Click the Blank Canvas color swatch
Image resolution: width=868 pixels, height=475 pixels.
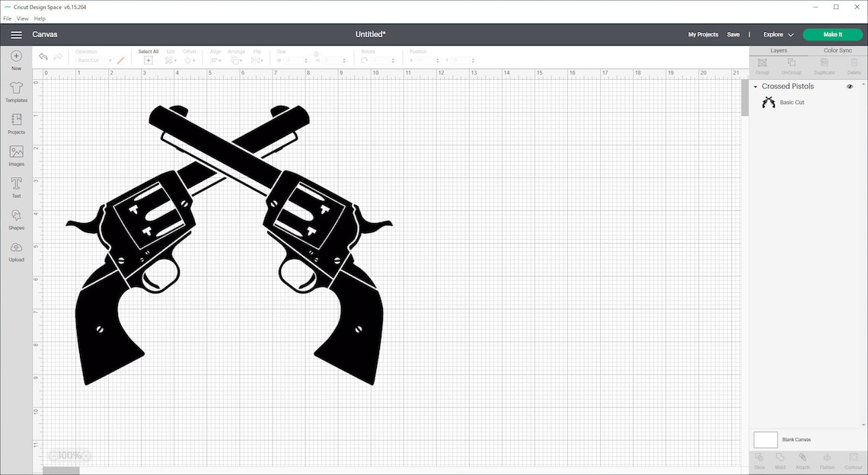[766, 439]
